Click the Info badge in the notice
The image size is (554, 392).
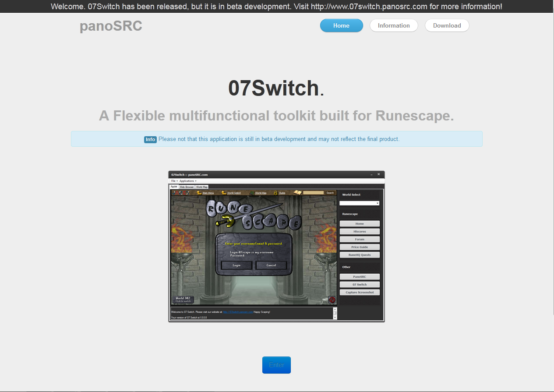(150, 139)
